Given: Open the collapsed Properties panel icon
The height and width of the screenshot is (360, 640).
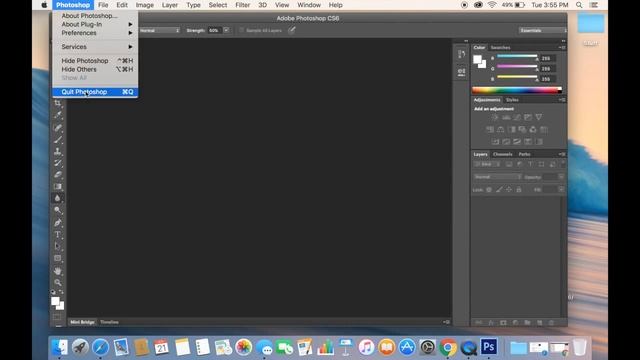Looking at the screenshot, I should (x=462, y=72).
